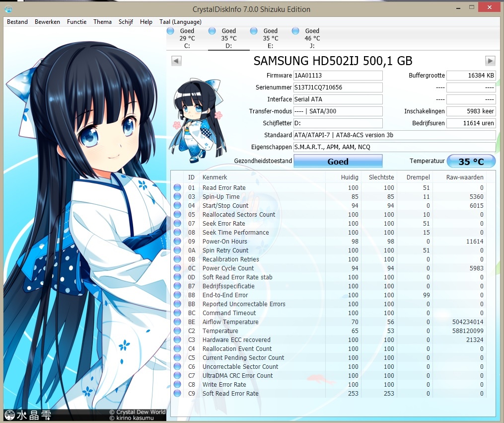Image resolution: width=504 pixels, height=423 pixels.
Task: Click status orb of Current Pending Sector Count row
Action: [177, 357]
